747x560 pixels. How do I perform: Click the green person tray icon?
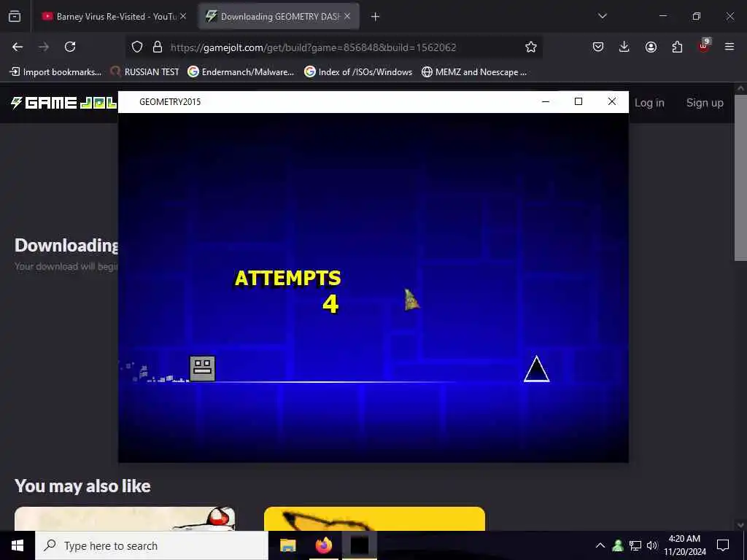pos(618,545)
